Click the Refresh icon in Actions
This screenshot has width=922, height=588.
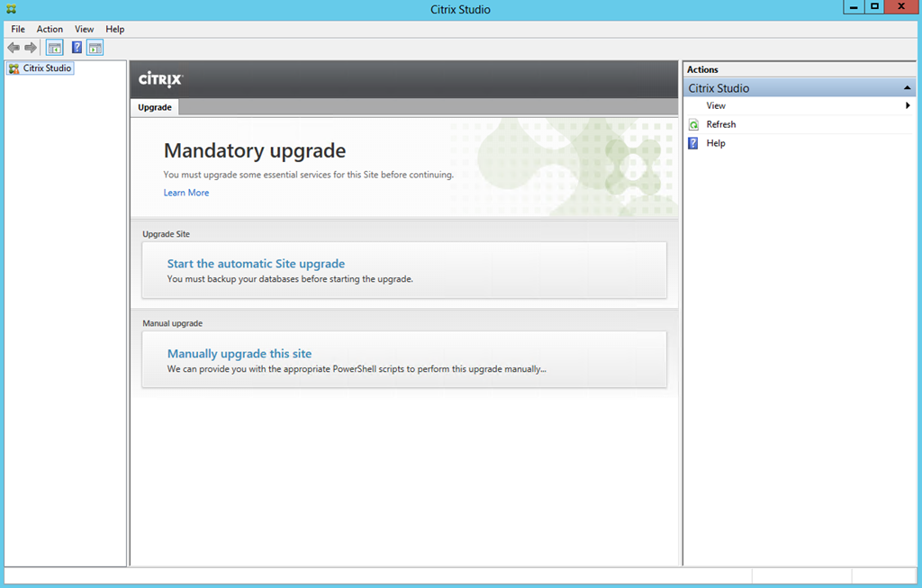coord(694,124)
